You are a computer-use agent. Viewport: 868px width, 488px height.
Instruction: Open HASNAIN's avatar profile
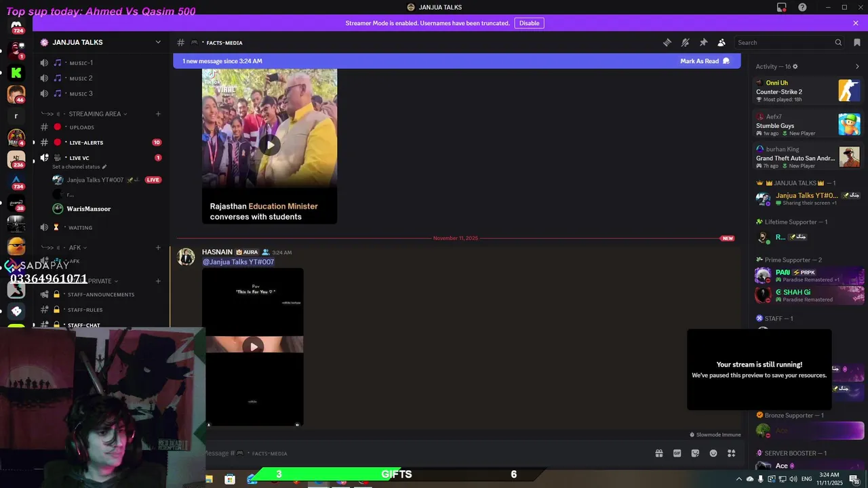[x=186, y=257]
